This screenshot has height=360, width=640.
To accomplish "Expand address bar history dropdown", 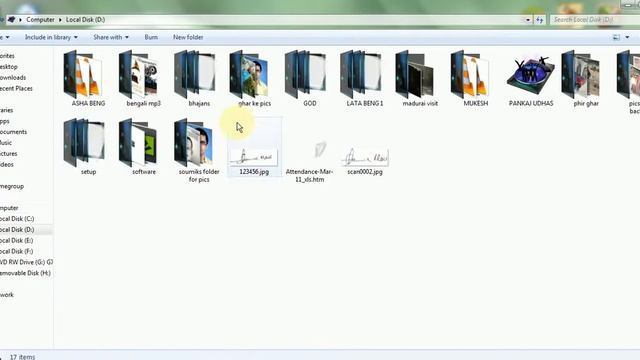I will click(528, 20).
